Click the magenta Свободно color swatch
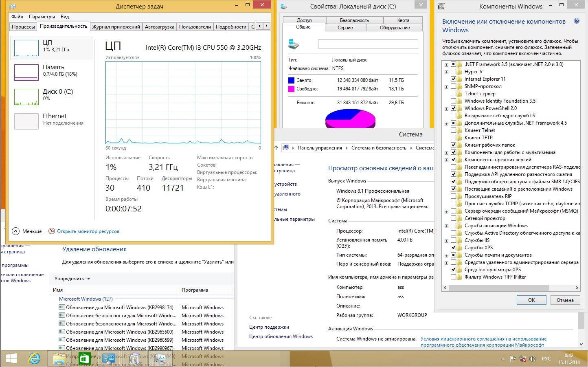The image size is (588, 367). point(291,89)
